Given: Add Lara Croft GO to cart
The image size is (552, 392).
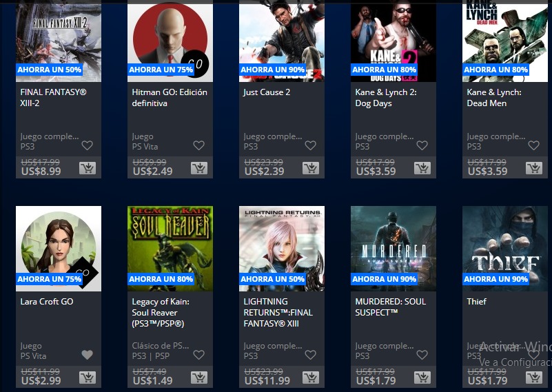Looking at the screenshot, I should click(x=88, y=378).
